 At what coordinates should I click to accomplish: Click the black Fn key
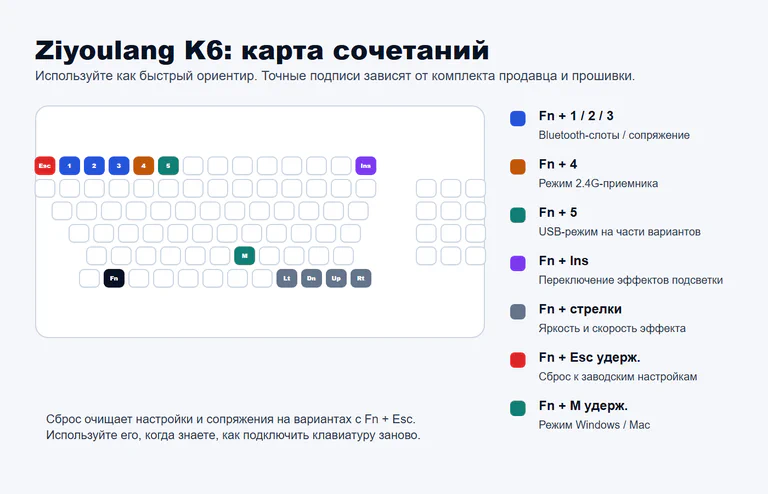click(x=114, y=278)
